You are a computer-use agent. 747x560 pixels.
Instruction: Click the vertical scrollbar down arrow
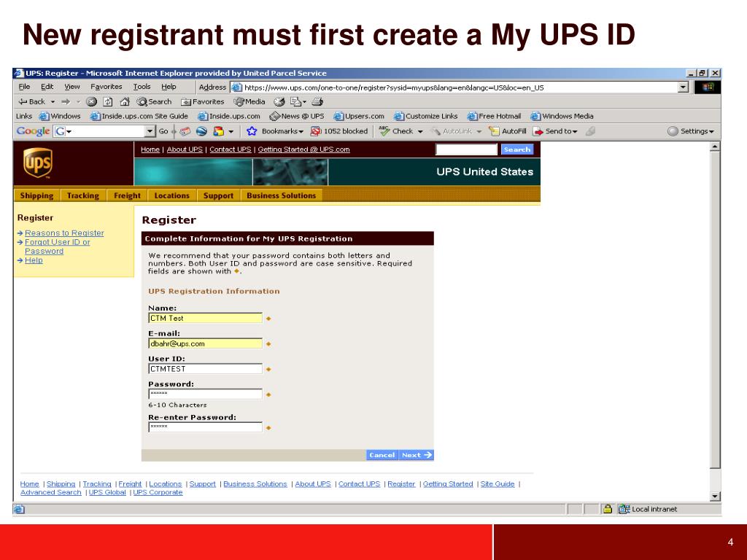[x=715, y=496]
